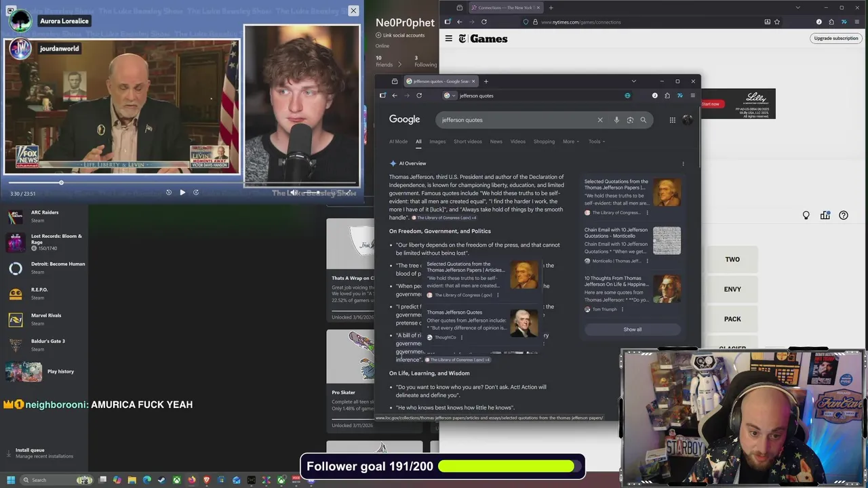868x488 pixels.
Task: Click Link social accounts
Action: tap(400, 35)
